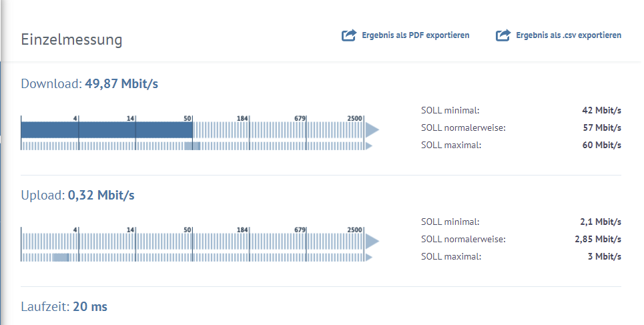644x325 pixels.
Task: Click the PDF export share icon
Action: (348, 35)
